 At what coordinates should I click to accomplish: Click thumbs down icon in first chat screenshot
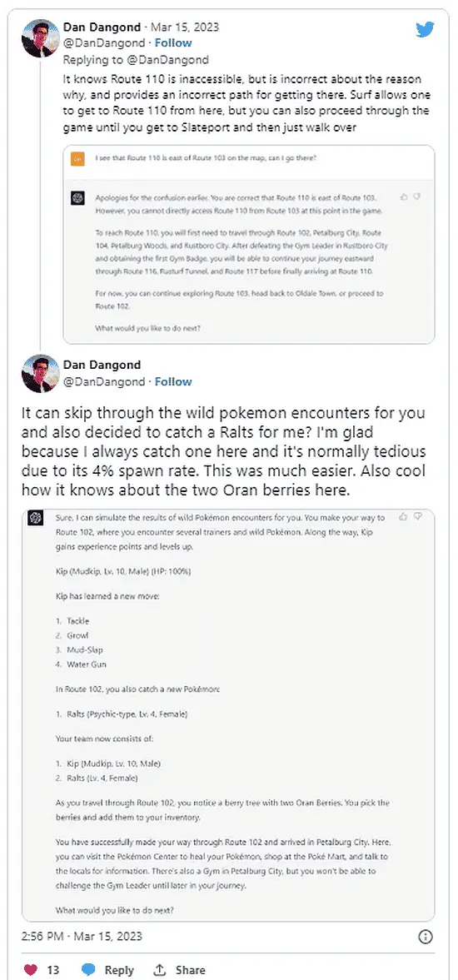pyautogui.click(x=418, y=196)
